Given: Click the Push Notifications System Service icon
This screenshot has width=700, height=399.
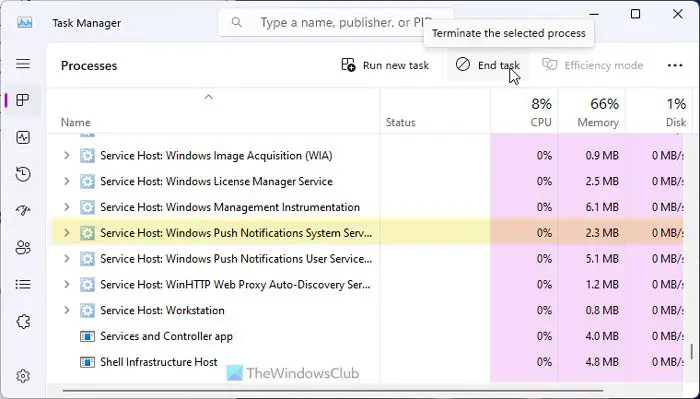Looking at the screenshot, I should (x=87, y=233).
